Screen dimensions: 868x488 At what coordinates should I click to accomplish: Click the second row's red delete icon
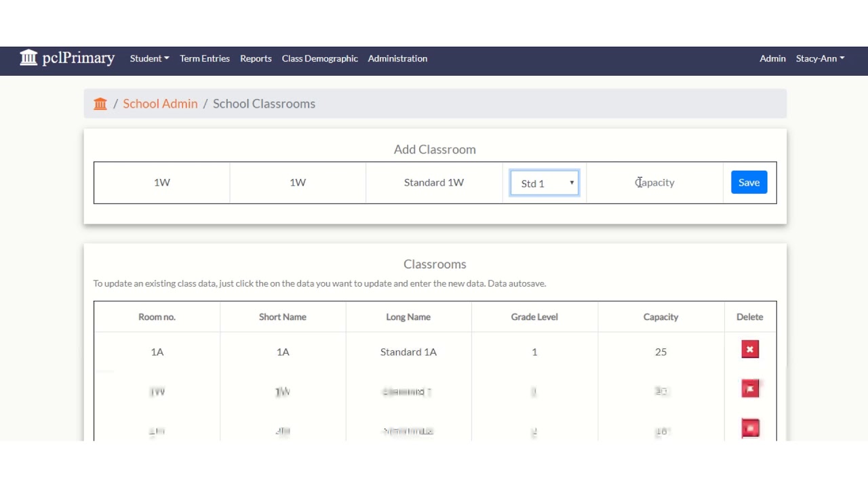(750, 389)
